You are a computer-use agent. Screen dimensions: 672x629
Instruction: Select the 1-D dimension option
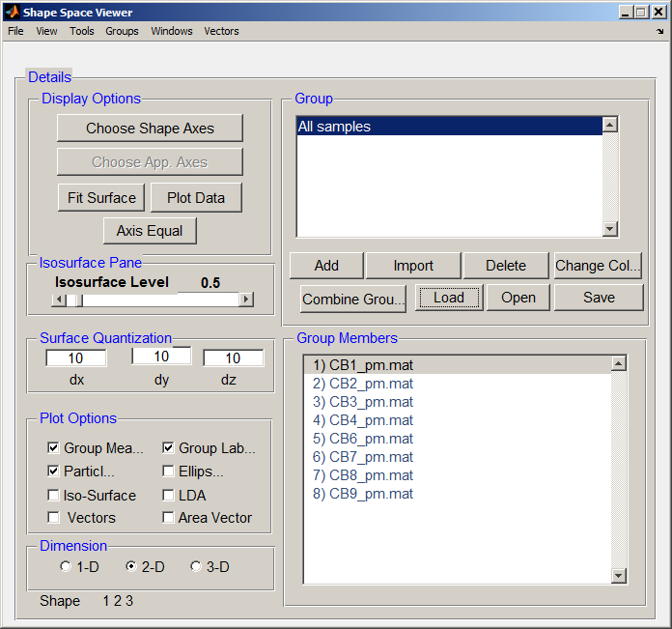point(66,567)
